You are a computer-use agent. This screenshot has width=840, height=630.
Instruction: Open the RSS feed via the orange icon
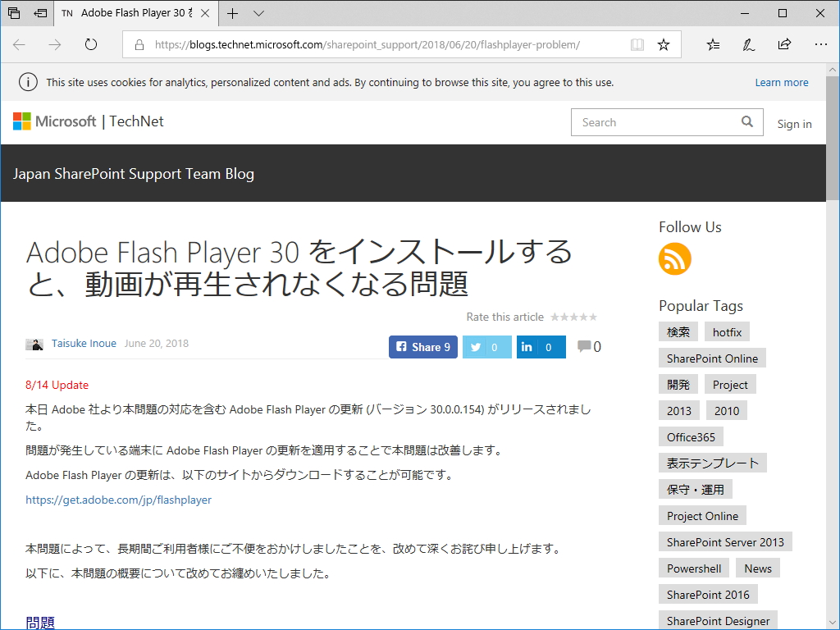[674, 258]
